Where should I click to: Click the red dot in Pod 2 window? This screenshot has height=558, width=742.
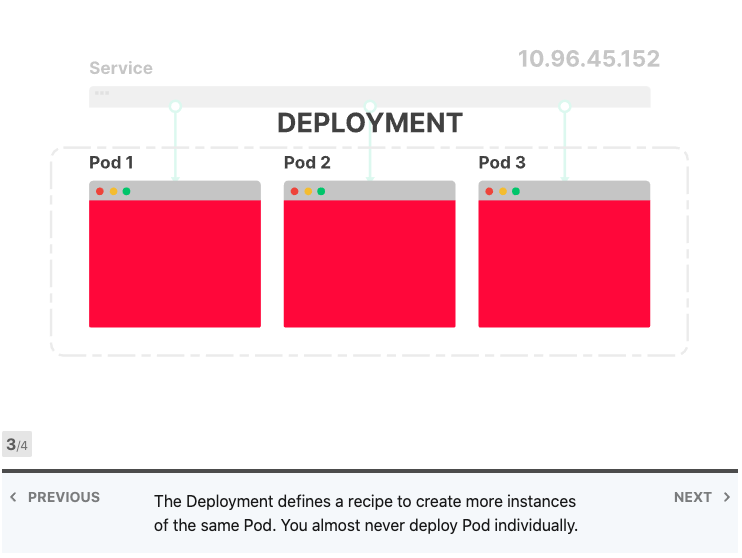coord(295,191)
